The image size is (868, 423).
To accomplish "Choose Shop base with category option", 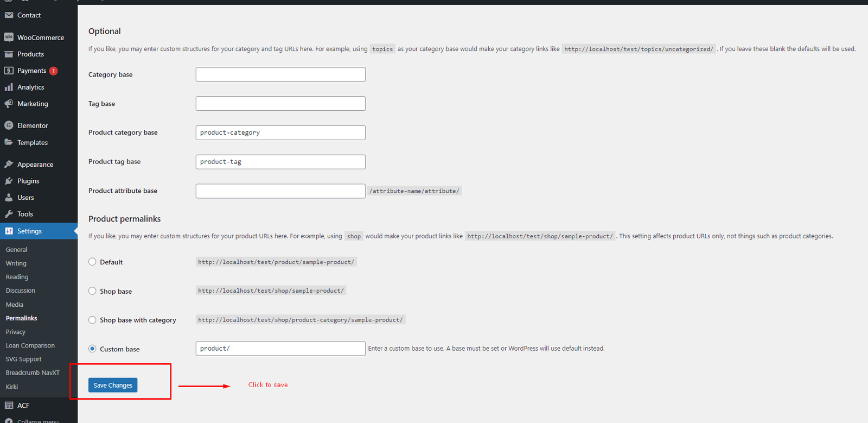I will pyautogui.click(x=92, y=320).
